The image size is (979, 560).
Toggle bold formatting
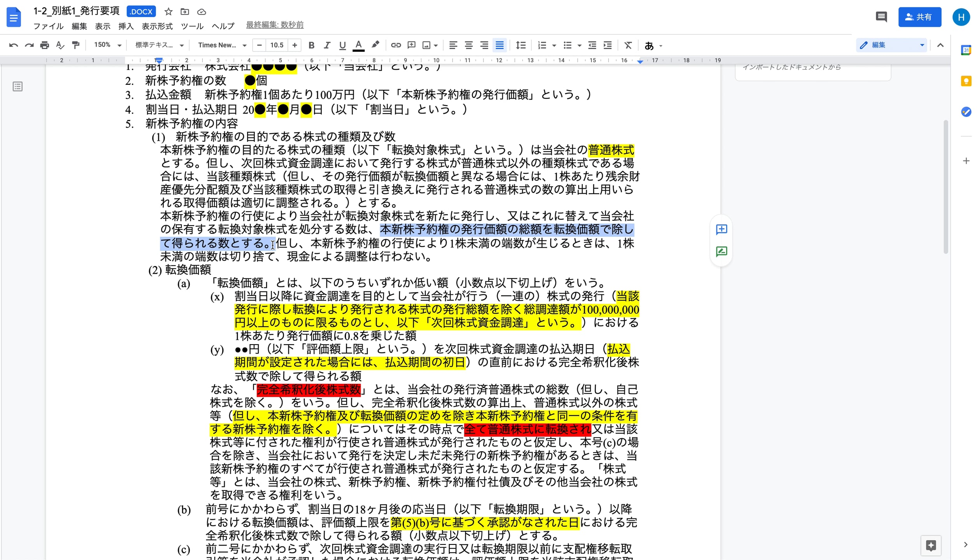[311, 45]
